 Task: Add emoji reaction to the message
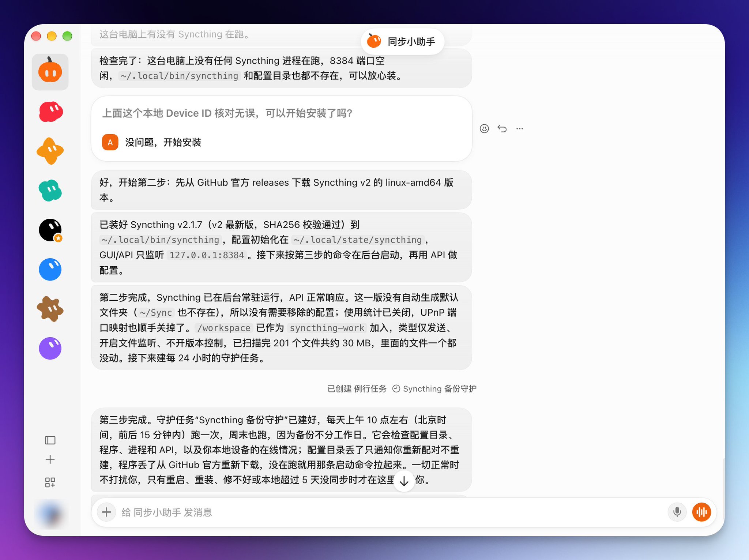click(484, 129)
